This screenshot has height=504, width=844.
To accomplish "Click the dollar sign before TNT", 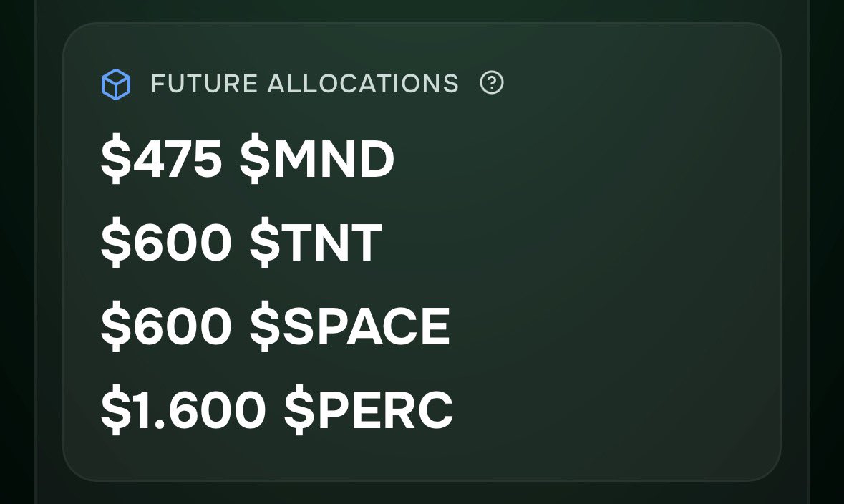I will coord(263,244).
